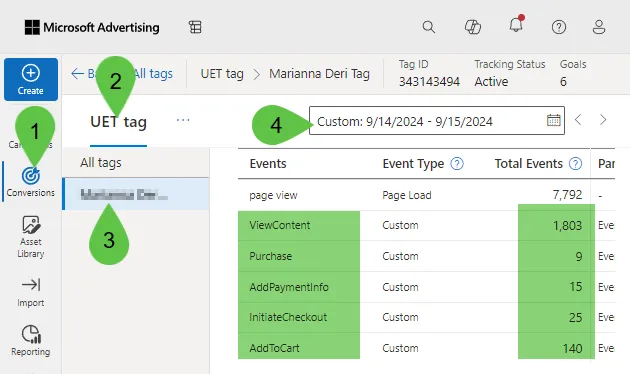Select All tags in the left panel

pos(101,163)
